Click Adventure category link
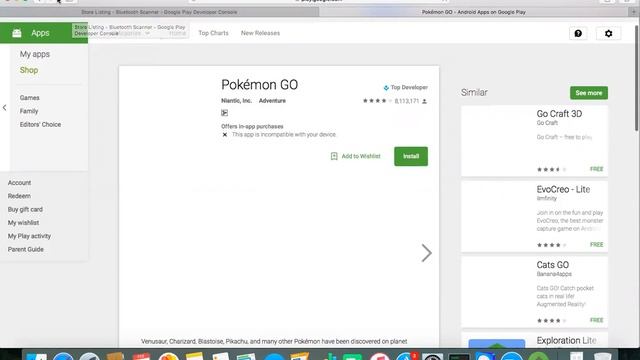The height and width of the screenshot is (360, 640). tap(272, 101)
